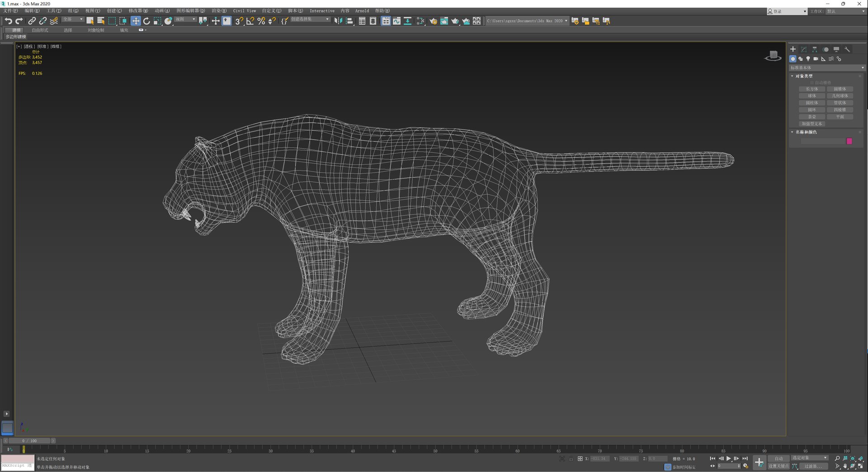Open the 创建选择集 named selection dropdown
Viewport: 868px width, 472px height.
tap(310, 19)
